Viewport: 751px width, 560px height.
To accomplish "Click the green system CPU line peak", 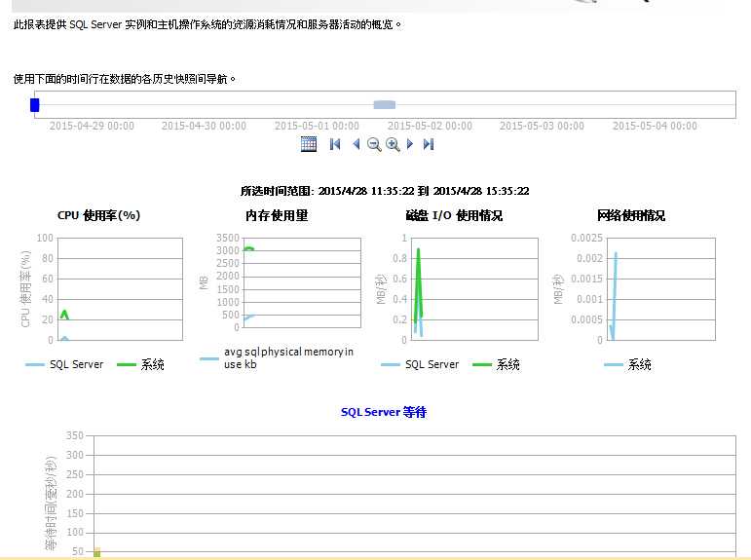I will pyautogui.click(x=64, y=313).
